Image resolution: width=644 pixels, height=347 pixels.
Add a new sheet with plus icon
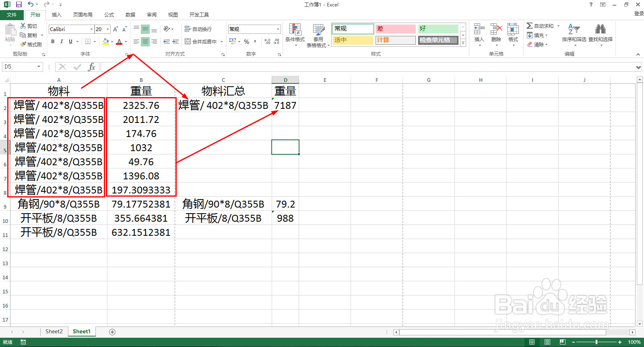click(112, 332)
